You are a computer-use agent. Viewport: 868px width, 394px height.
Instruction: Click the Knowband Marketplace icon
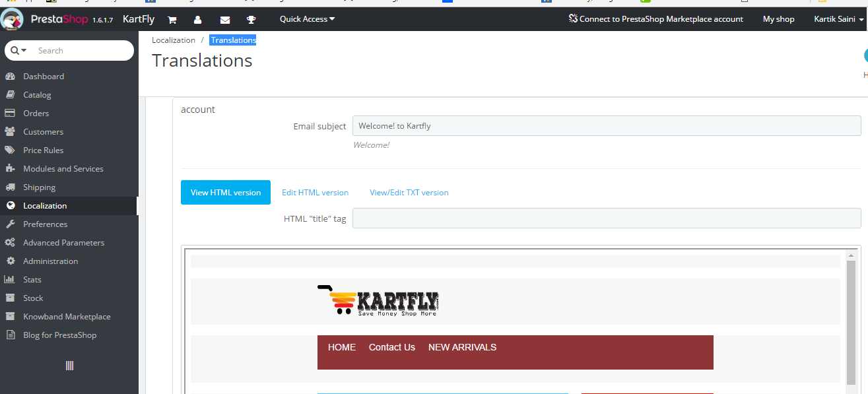tap(10, 317)
